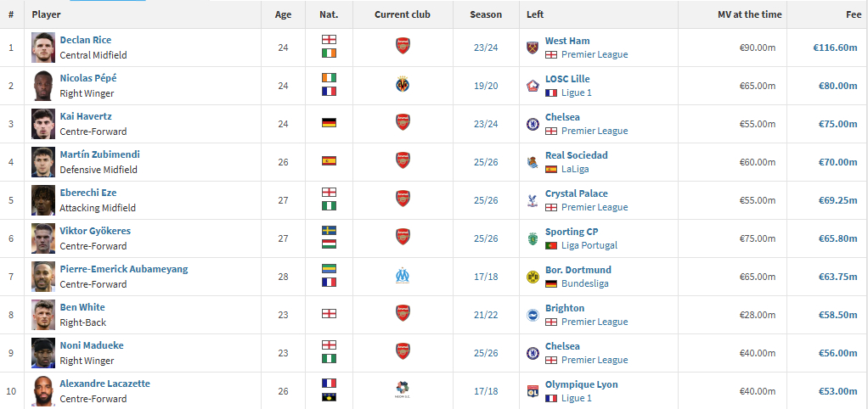The height and width of the screenshot is (409, 868).
Task: Select 19/20 season link for Pépé
Action: pos(486,86)
